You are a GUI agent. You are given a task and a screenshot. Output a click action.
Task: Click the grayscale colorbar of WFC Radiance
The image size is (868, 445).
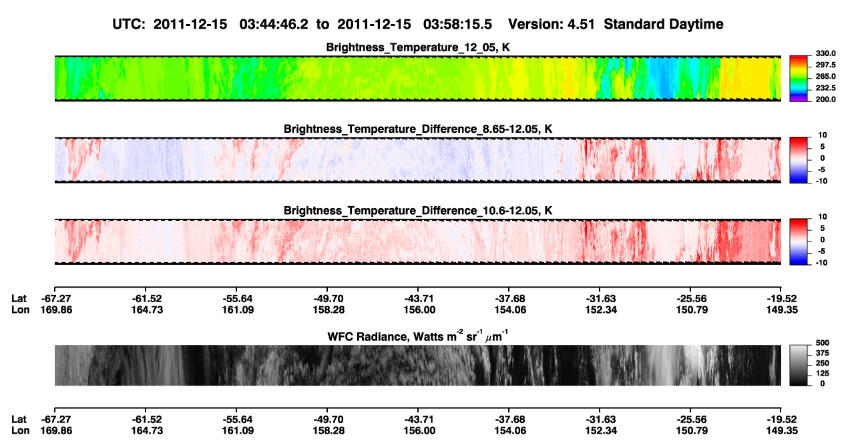coord(799,365)
